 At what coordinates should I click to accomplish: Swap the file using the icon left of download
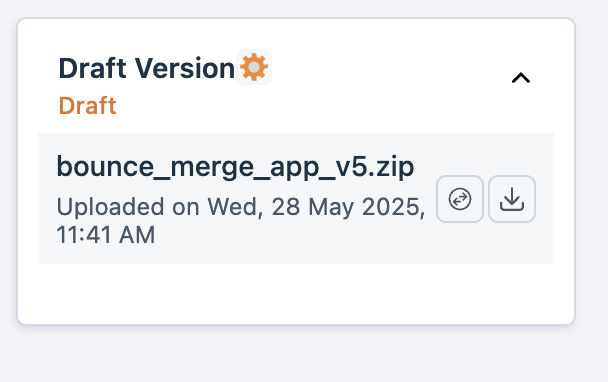pos(460,199)
